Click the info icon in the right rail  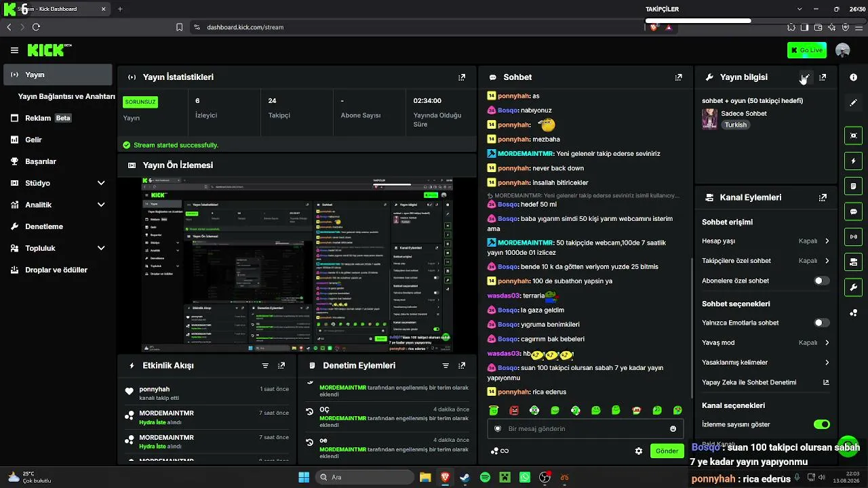point(853,77)
